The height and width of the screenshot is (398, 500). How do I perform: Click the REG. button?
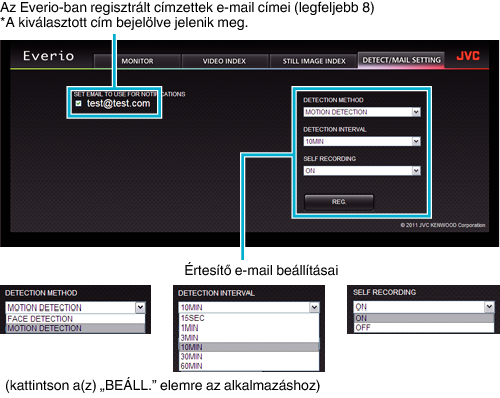point(339,202)
